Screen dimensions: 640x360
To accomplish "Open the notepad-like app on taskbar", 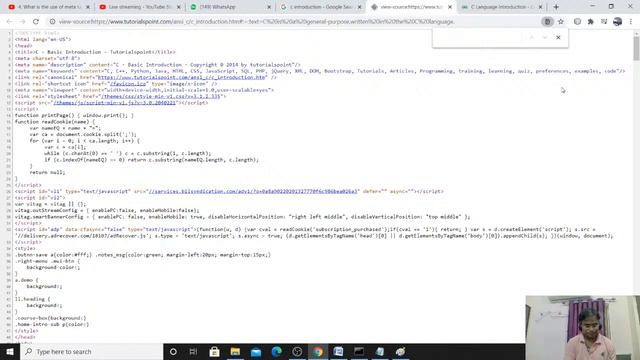I will point(380,351).
